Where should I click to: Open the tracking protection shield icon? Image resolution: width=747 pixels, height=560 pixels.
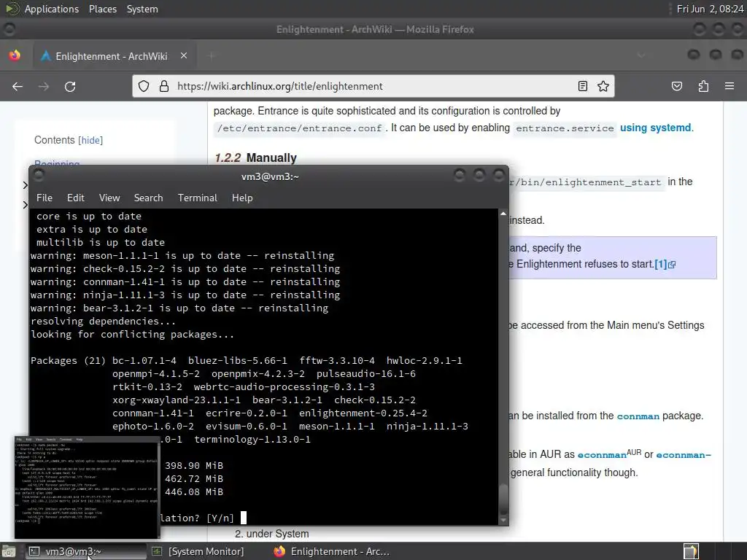click(144, 86)
